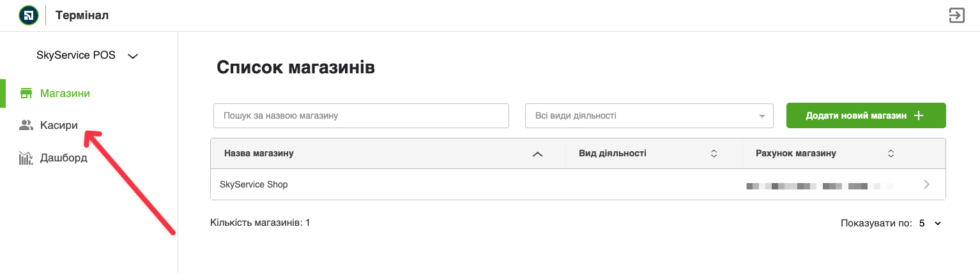Click the bank logo icon in header

pos(29,15)
